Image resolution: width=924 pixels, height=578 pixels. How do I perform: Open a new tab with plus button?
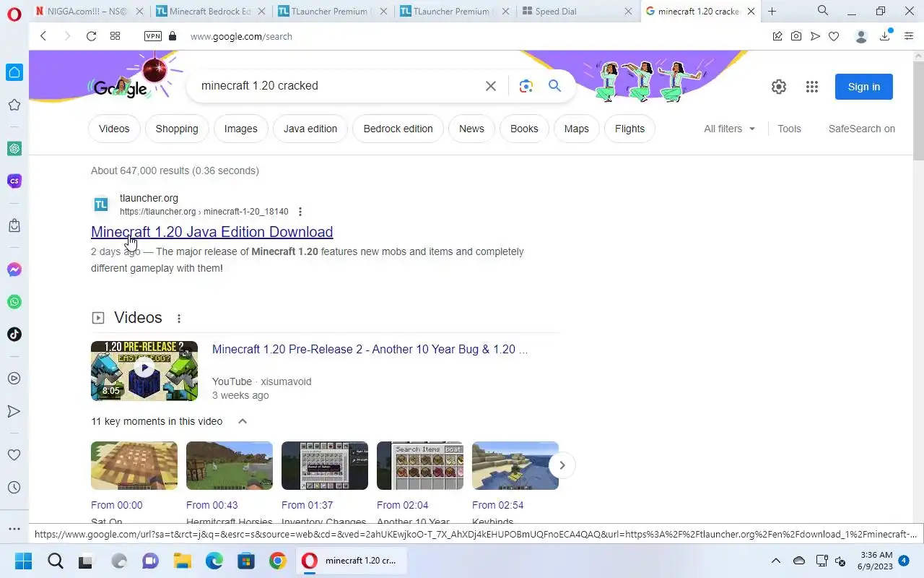(x=772, y=11)
